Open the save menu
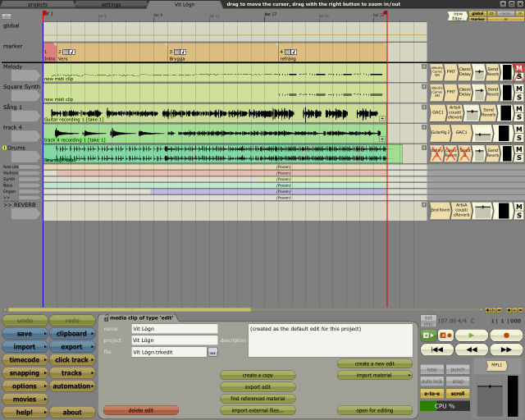Image resolution: width=525 pixels, height=420 pixels. [25, 334]
